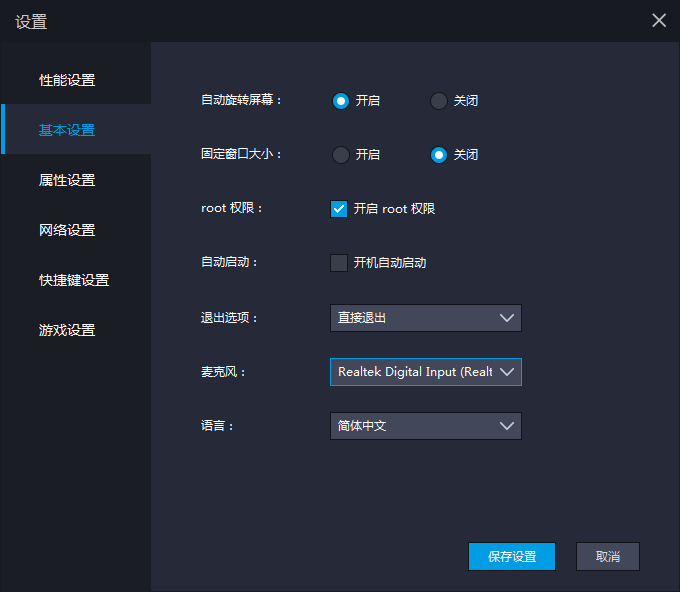Screen dimensions: 680x592
Task: Go to 快捷键设置 tab
Action: (x=74, y=280)
